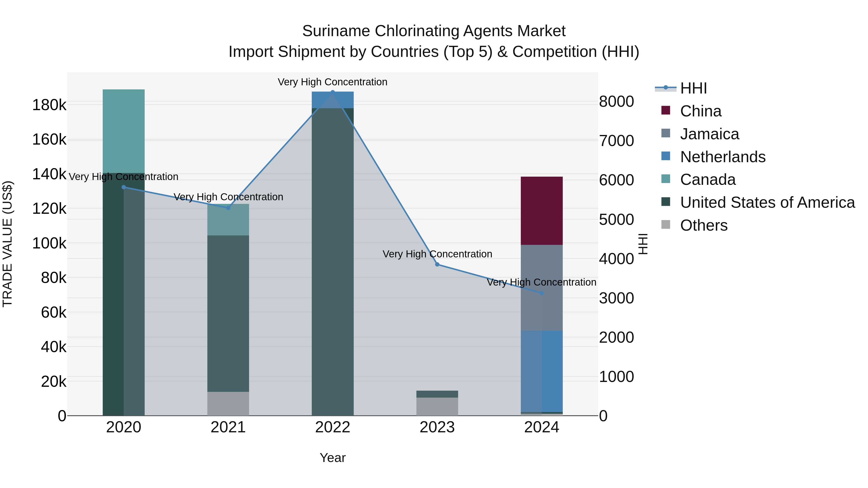Click the 2021 Canada bar segment
868x488 pixels.
pos(228,220)
